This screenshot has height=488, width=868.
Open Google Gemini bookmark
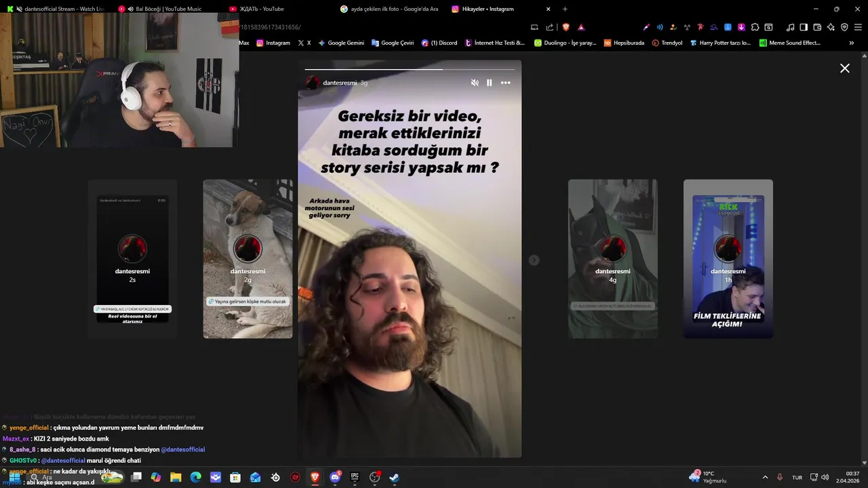(341, 43)
